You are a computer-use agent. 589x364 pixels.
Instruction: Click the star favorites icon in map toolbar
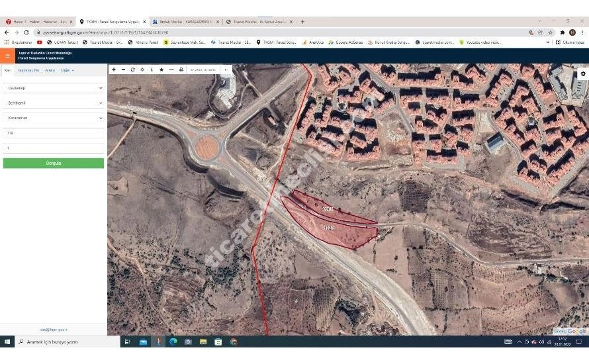point(161,69)
